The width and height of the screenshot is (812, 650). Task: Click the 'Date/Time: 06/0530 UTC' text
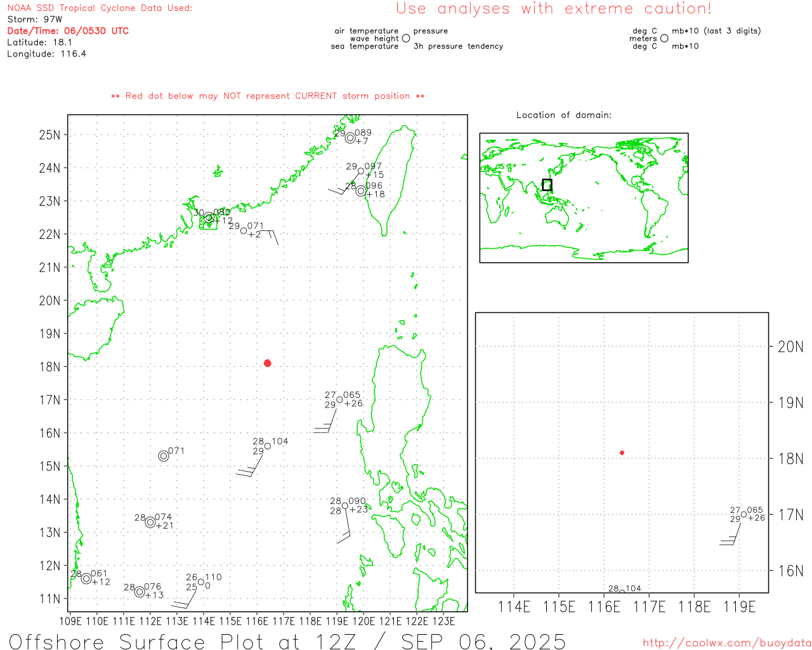coord(68,30)
